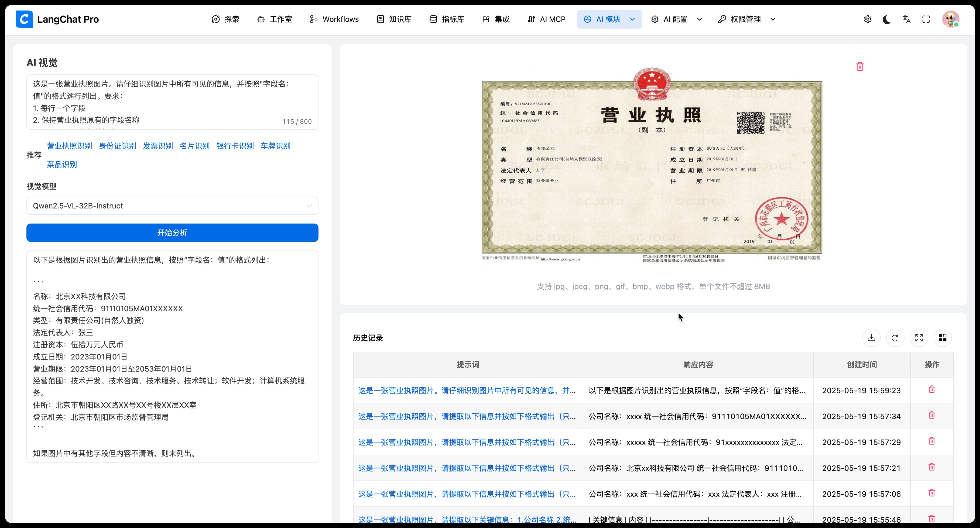Open the header settings gear

pos(867,19)
